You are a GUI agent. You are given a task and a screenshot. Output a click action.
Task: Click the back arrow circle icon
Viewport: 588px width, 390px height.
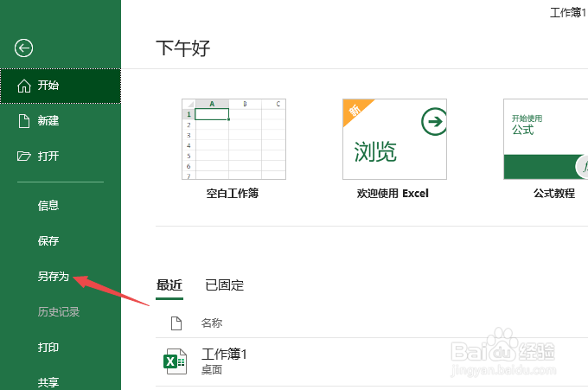(23, 48)
